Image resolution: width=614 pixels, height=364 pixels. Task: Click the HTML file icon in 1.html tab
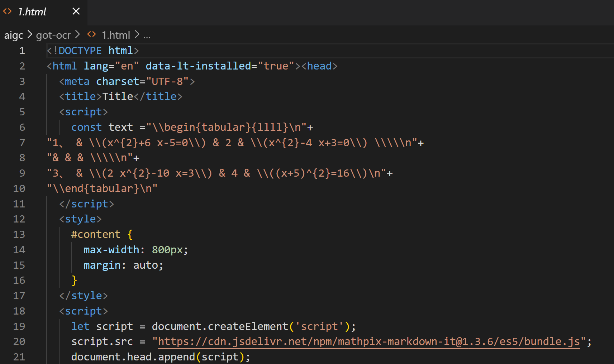point(8,11)
